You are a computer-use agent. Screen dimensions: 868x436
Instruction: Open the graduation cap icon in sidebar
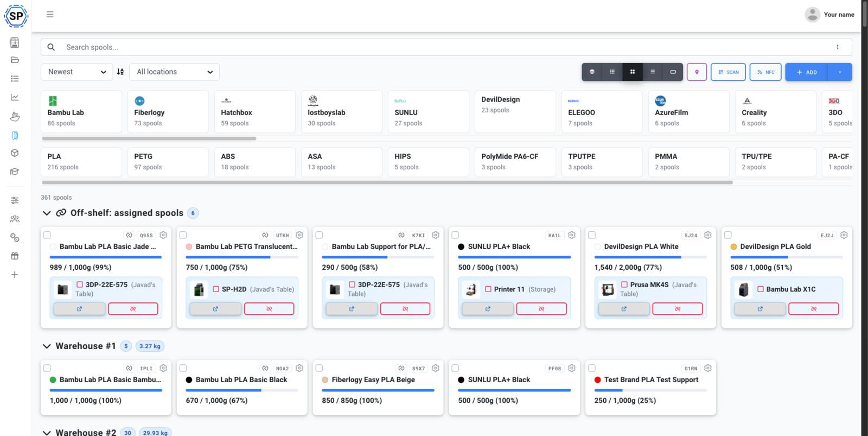15,172
